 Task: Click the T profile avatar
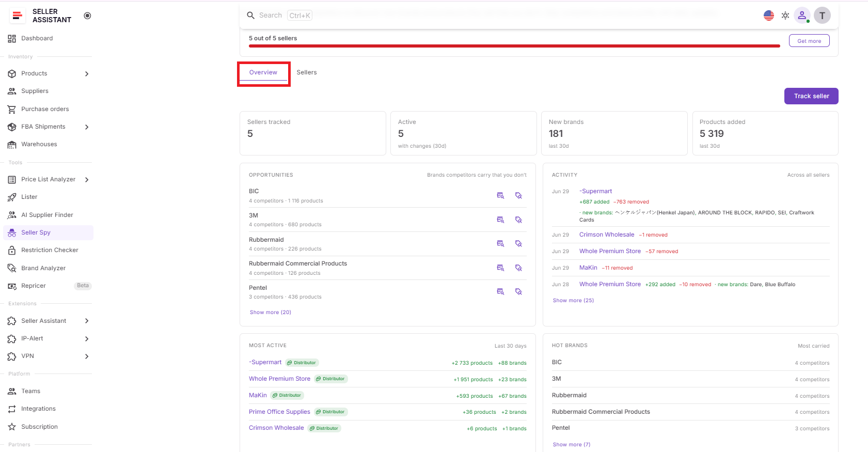(823, 15)
